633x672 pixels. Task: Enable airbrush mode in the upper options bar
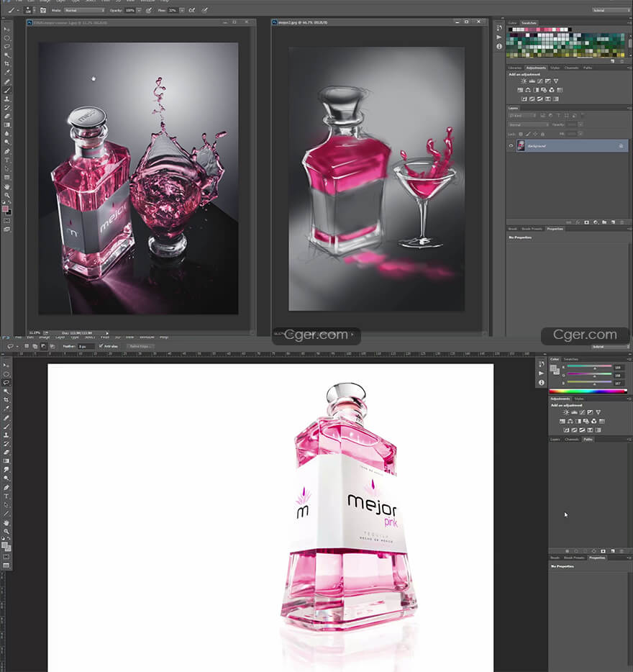pos(192,10)
